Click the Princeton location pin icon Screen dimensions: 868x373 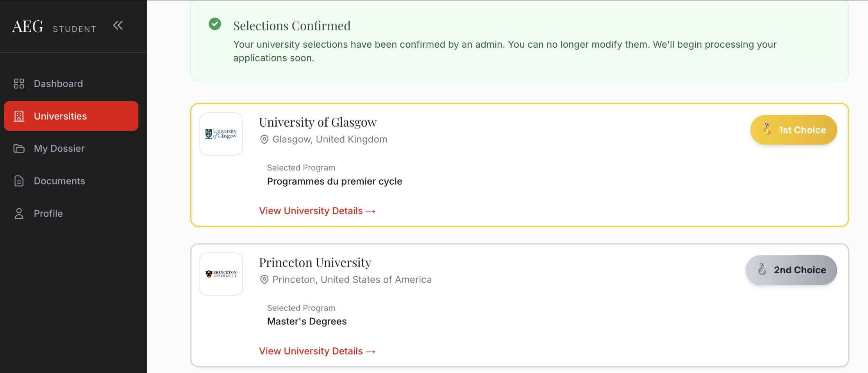[264, 280]
